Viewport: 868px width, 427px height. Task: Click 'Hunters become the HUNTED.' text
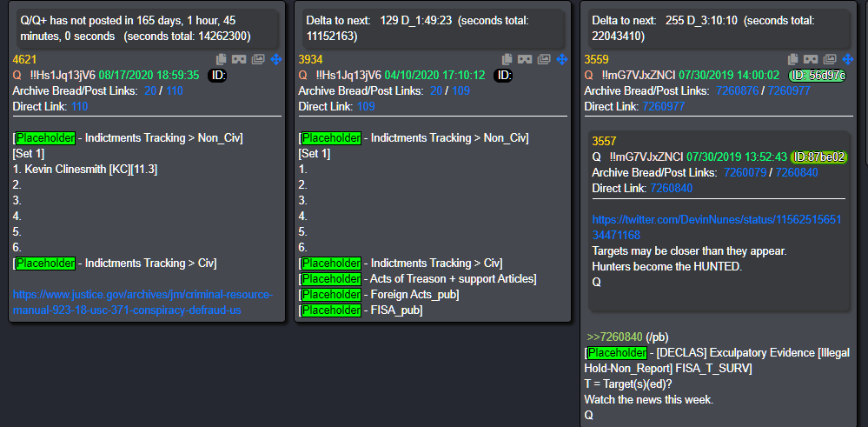pos(666,266)
